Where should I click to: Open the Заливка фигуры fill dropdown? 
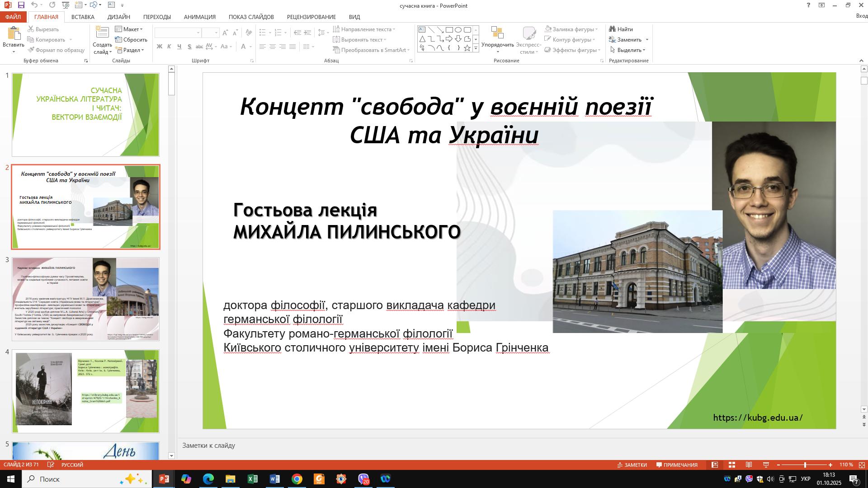pos(572,29)
